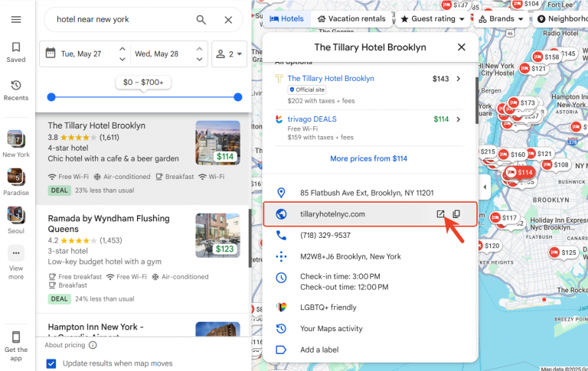Click the Official site badge

pos(307,90)
